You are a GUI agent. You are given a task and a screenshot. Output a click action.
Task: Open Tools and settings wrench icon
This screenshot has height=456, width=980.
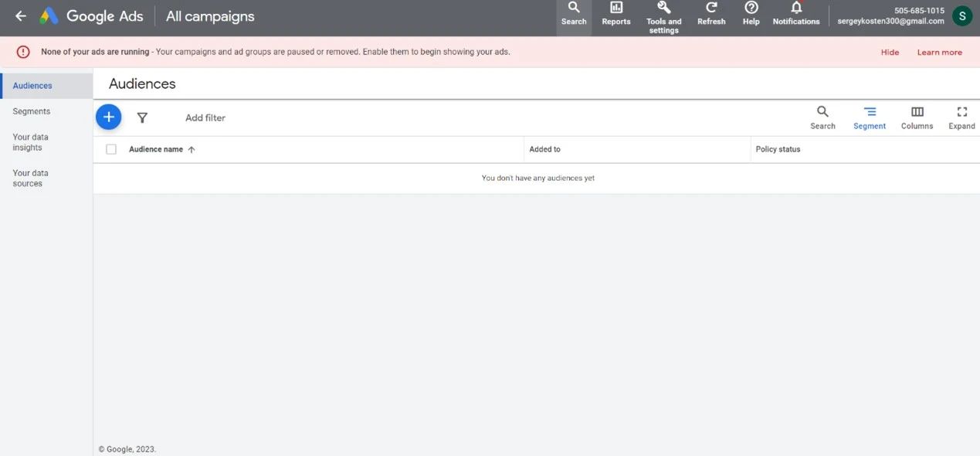point(663,15)
